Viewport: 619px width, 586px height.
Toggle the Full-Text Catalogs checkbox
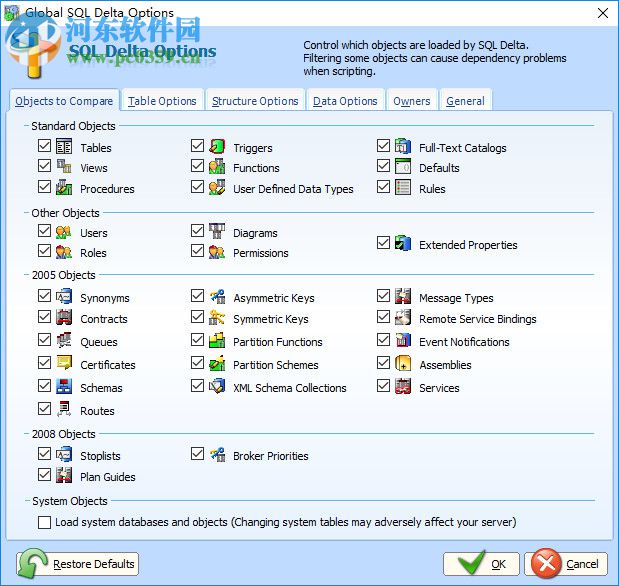383,146
